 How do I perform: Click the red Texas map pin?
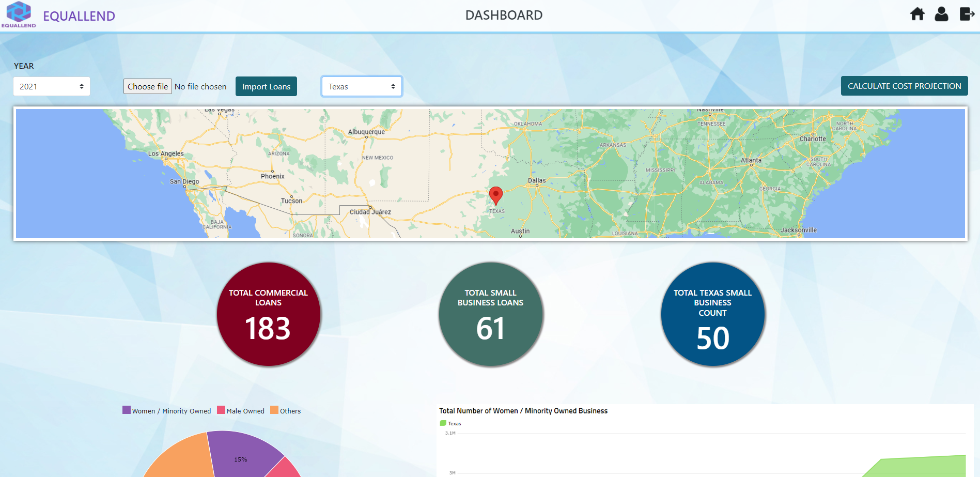[496, 196]
